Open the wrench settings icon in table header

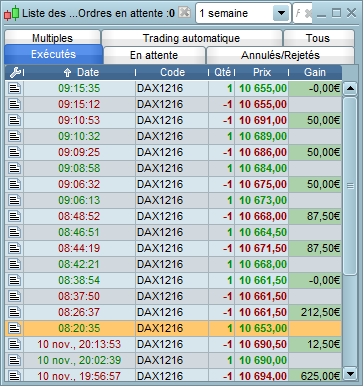pyautogui.click(x=15, y=72)
